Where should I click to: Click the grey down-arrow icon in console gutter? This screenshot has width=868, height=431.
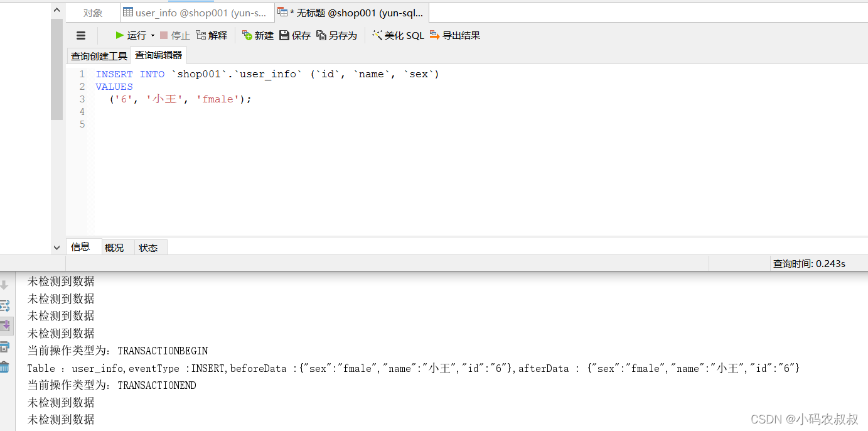pyautogui.click(x=4, y=285)
